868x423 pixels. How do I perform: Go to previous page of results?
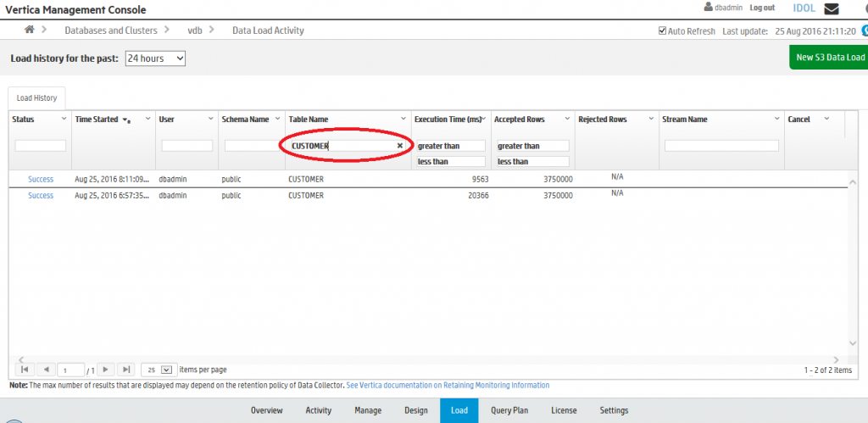(x=47, y=370)
